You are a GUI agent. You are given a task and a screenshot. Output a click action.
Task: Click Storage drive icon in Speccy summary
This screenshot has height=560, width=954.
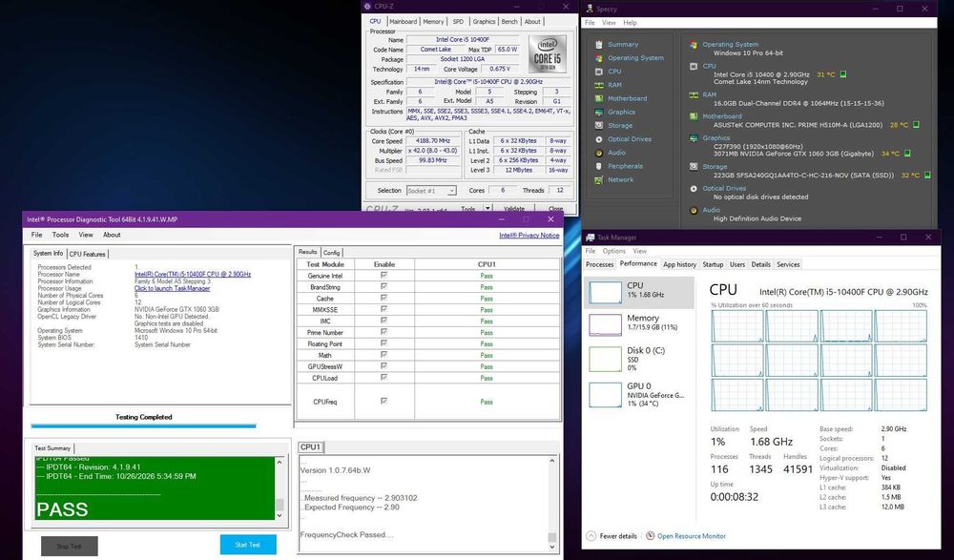click(x=694, y=166)
